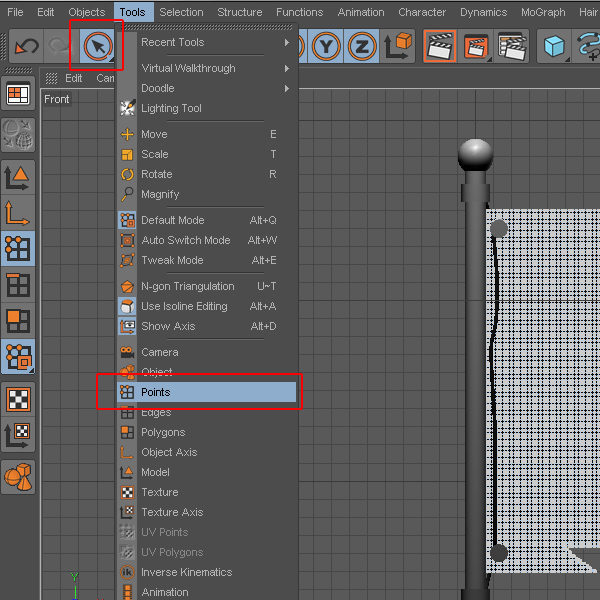
Task: Open the MoGraph menu
Action: (543, 12)
